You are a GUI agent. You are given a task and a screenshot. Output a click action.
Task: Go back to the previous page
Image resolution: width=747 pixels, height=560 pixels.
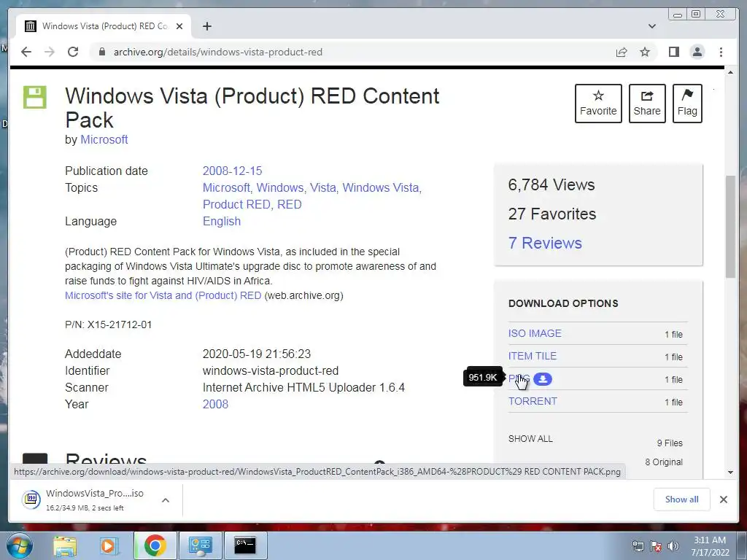26,52
